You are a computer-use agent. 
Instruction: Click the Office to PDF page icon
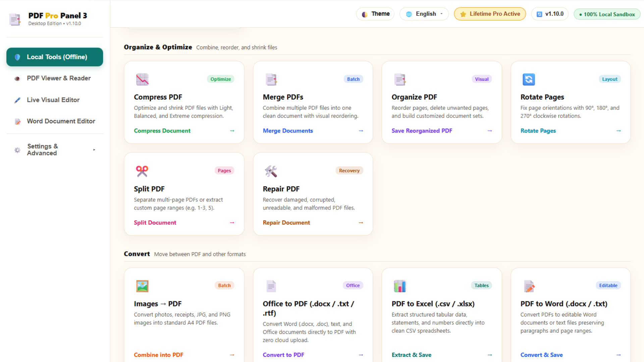click(271, 286)
